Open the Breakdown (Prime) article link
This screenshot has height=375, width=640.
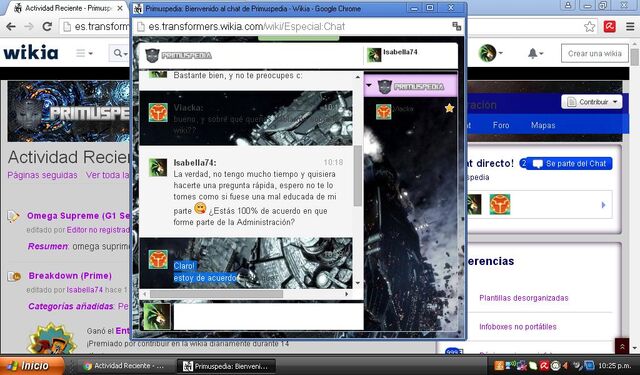[x=70, y=276]
